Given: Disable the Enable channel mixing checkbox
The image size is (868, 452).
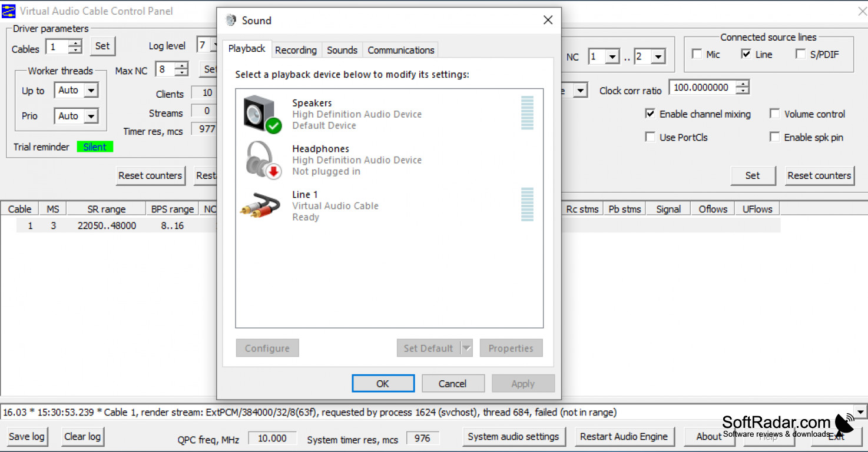Looking at the screenshot, I should 650,114.
